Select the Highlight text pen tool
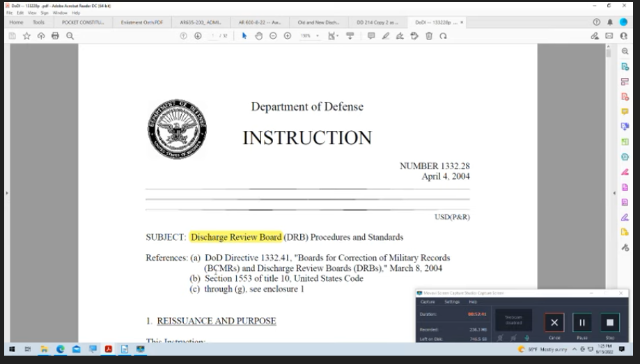 pos(385,36)
